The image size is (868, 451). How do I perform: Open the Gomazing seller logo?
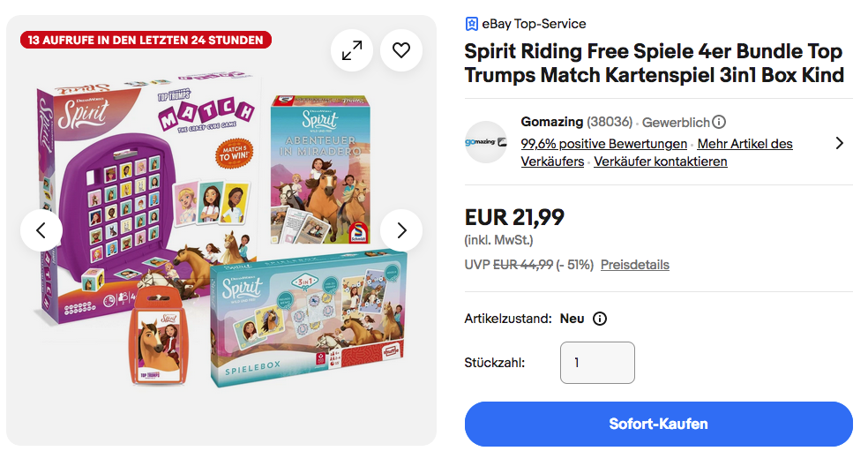pos(486,142)
